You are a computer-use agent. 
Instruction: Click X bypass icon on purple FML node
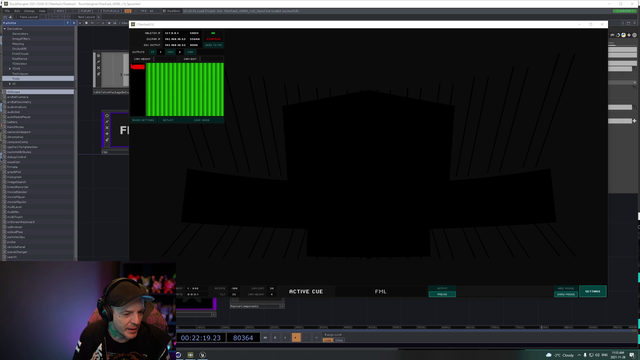107,128
